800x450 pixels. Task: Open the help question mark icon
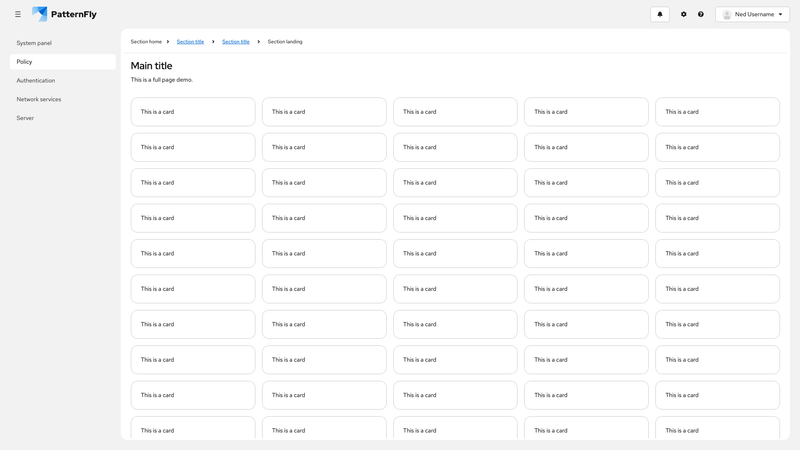[701, 14]
